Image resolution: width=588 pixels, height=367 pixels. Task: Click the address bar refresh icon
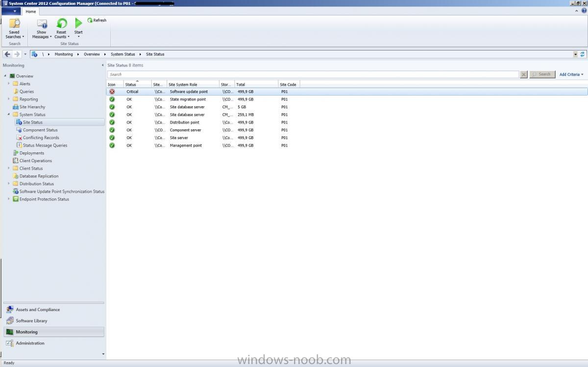click(x=582, y=54)
